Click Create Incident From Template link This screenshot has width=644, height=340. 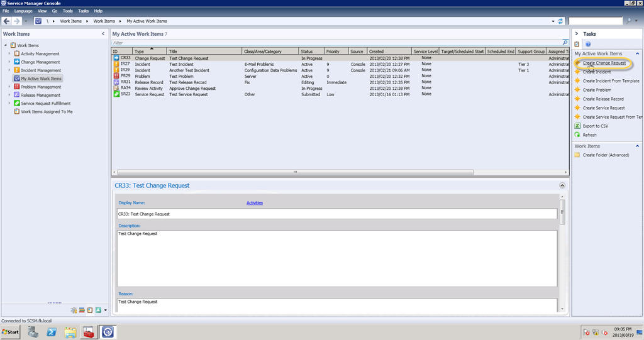[611, 81]
